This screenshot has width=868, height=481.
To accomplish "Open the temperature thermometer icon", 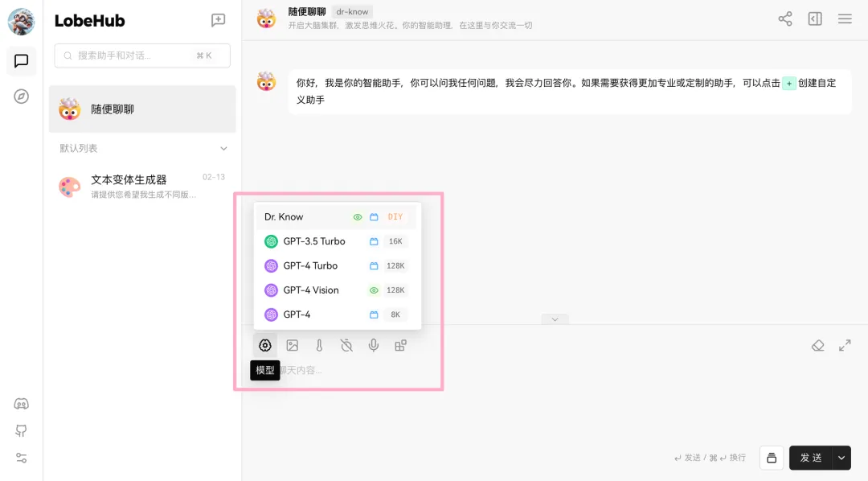I will (319, 345).
